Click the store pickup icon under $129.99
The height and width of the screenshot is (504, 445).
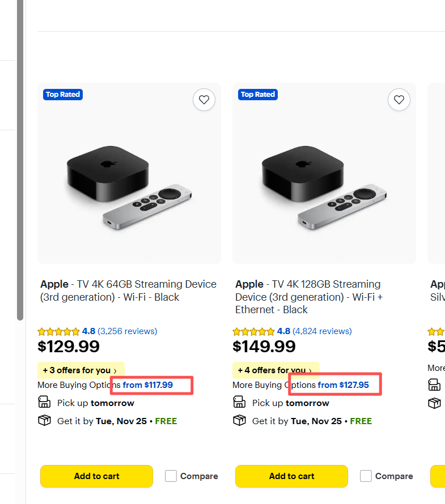[44, 403]
